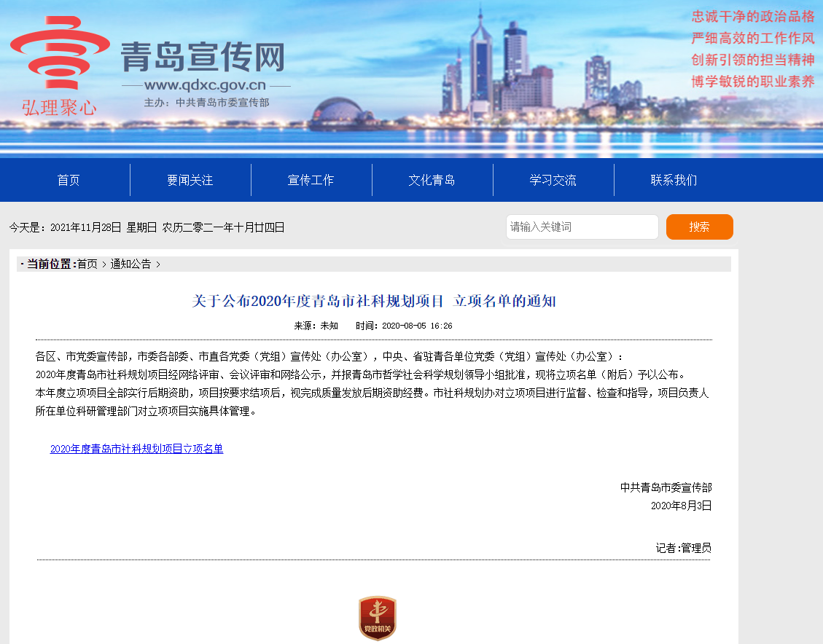This screenshot has height=644, width=823.
Task: Click the www.qdxc.gov.cn address text
Action: point(206,85)
